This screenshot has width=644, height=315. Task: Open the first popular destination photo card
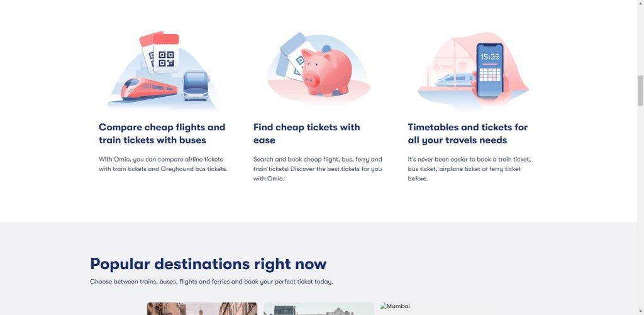[x=202, y=309]
